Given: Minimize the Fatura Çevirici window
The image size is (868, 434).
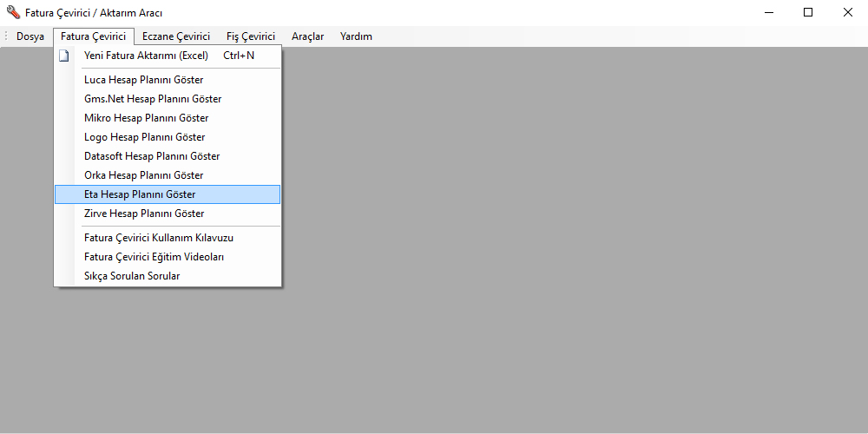Looking at the screenshot, I should coord(769,12).
